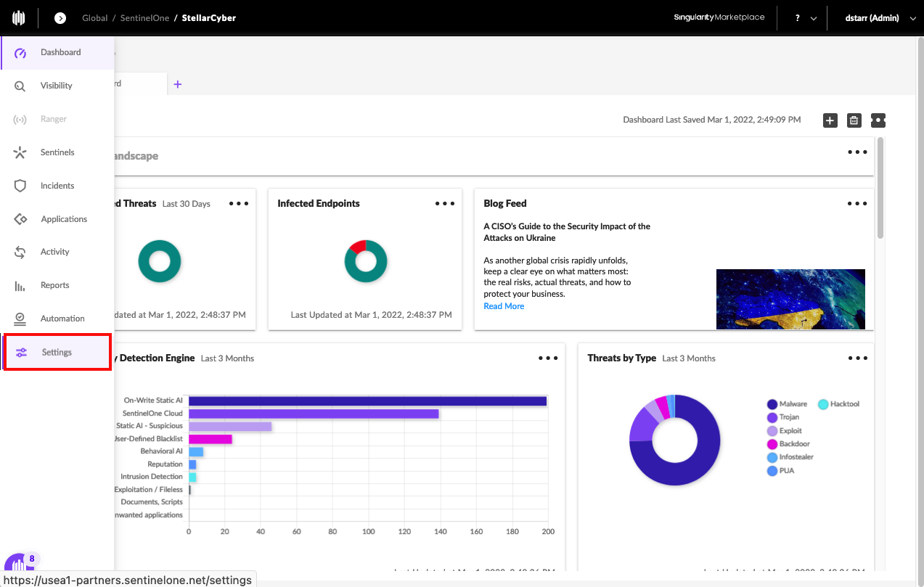The height and width of the screenshot is (587, 924).
Task: Toggle the Backdoor legend entry
Action: (x=788, y=444)
